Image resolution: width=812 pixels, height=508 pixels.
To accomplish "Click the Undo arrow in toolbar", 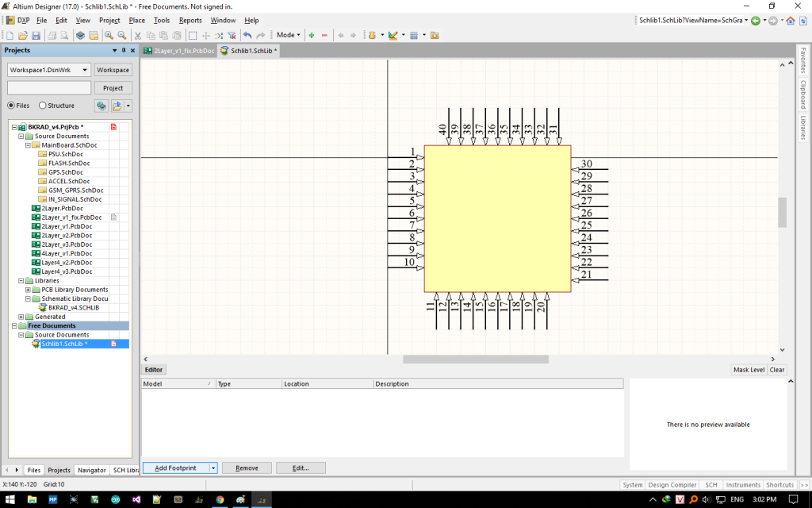I will click(x=247, y=35).
